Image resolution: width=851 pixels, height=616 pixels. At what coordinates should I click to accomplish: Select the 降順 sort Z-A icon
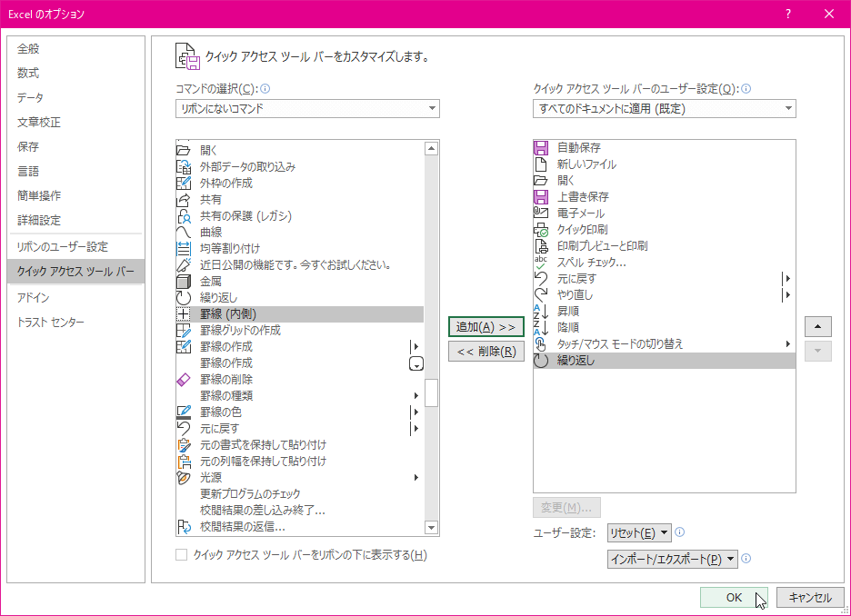tap(541, 327)
